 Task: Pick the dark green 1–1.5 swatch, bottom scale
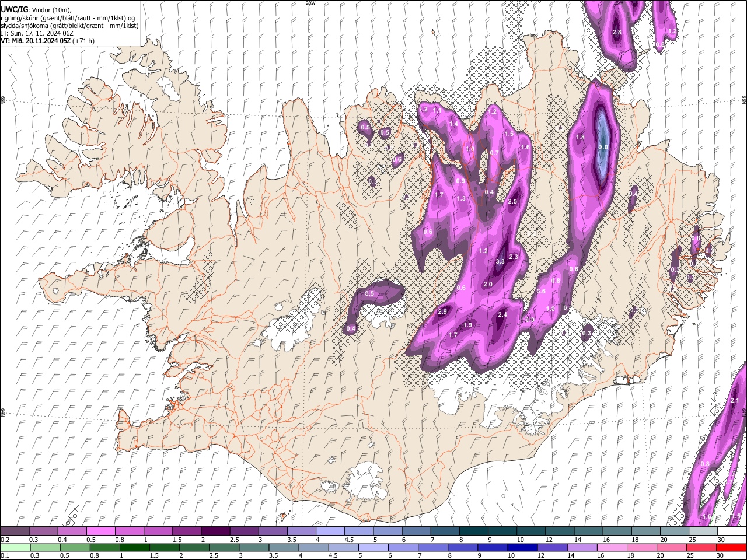(x=134, y=547)
